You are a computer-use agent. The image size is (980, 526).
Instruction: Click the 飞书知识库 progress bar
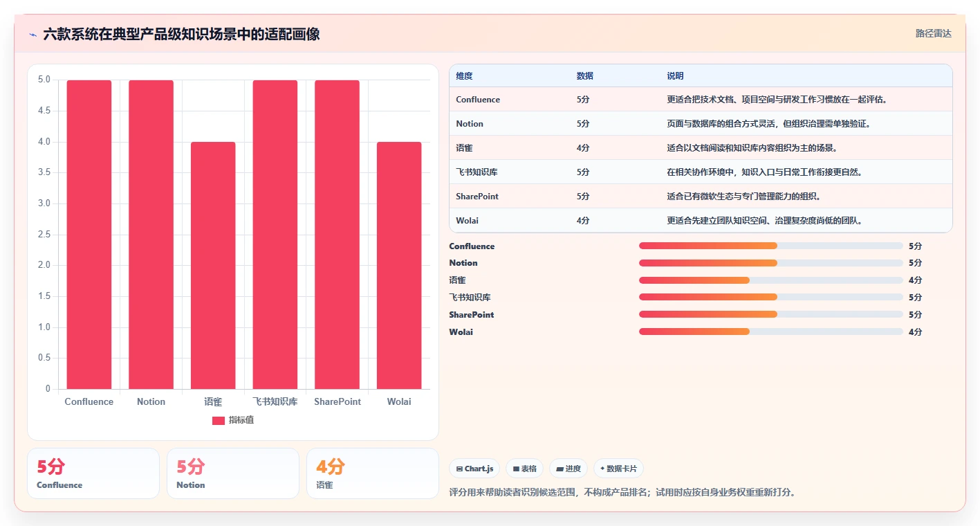771,297
